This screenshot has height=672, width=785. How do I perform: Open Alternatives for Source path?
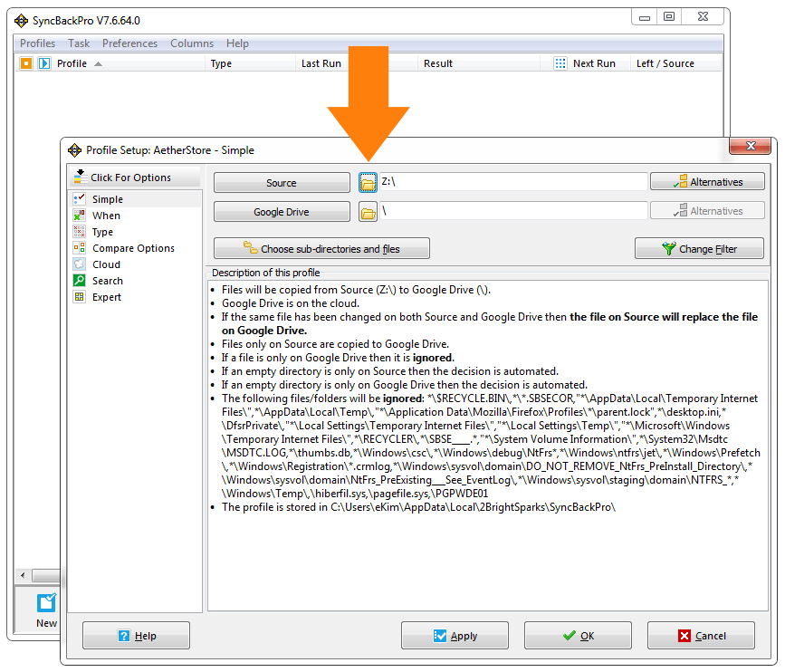pos(707,182)
